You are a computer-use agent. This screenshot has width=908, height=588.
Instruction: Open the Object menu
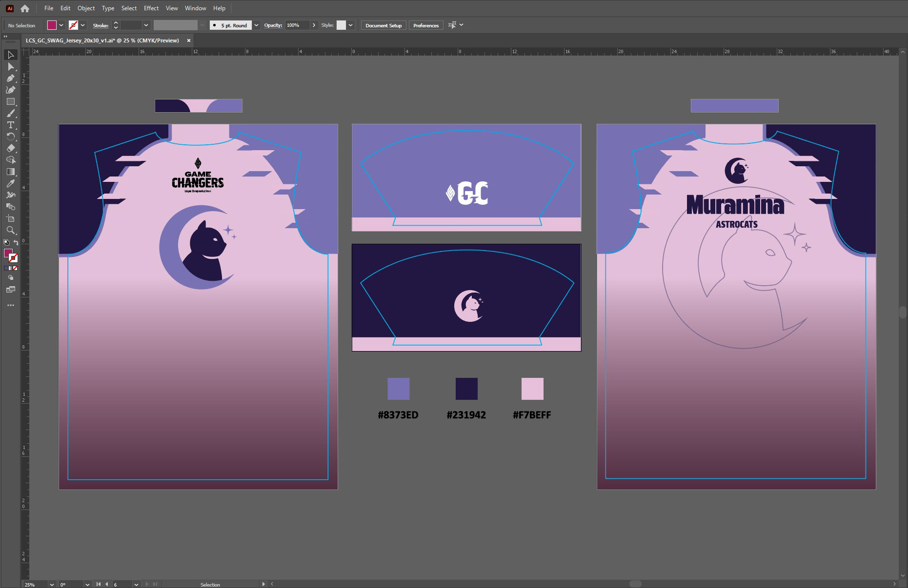click(86, 8)
